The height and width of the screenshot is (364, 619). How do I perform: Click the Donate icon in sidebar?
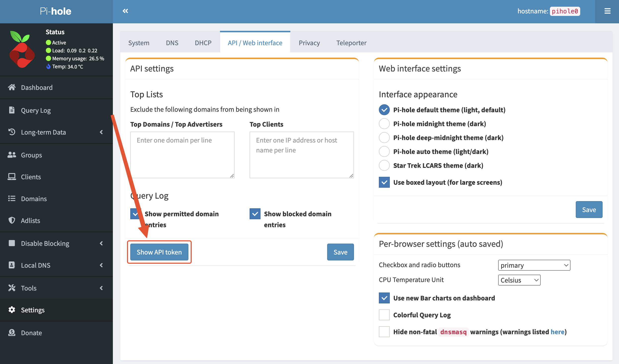click(x=12, y=333)
